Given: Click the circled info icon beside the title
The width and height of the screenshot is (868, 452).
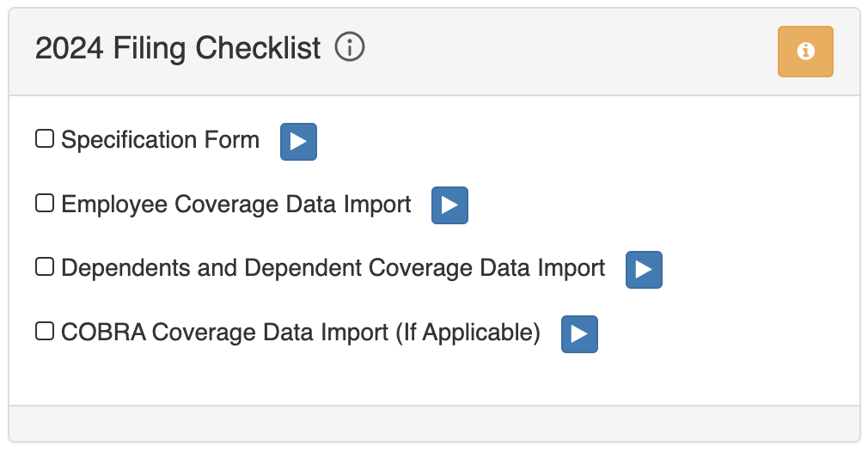Looking at the screenshot, I should [350, 47].
